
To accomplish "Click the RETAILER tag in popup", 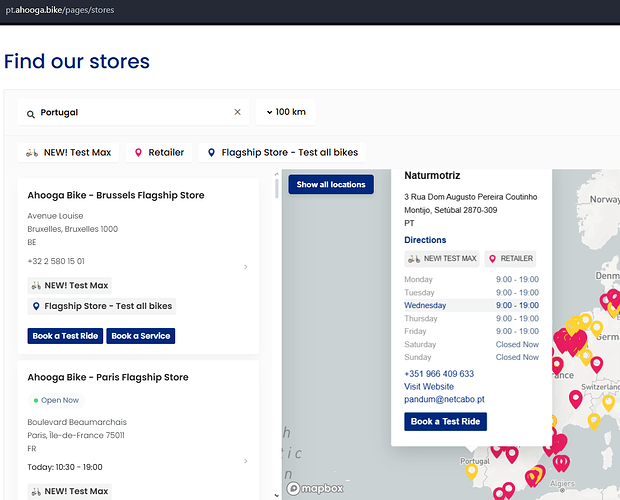I will tap(510, 259).
